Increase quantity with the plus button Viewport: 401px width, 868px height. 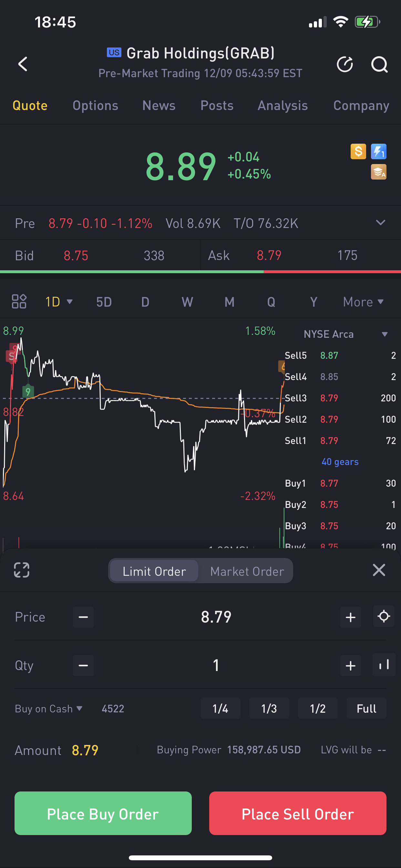(350, 666)
